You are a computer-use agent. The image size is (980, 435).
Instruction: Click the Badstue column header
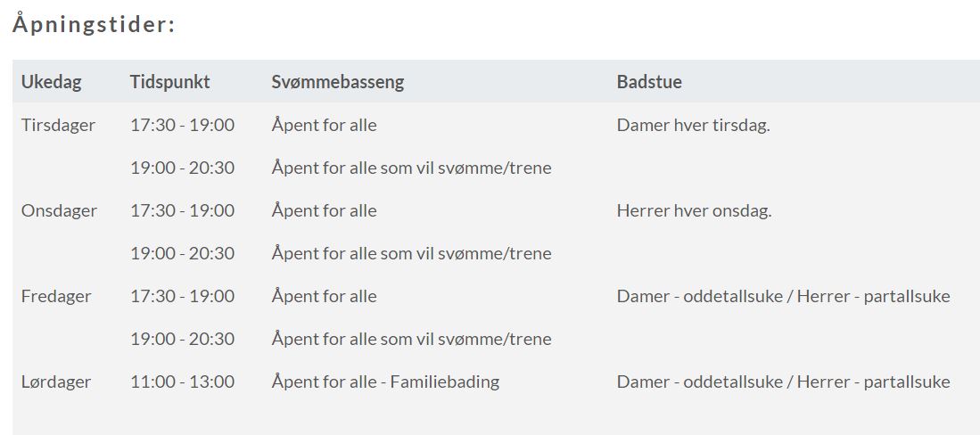(x=649, y=82)
